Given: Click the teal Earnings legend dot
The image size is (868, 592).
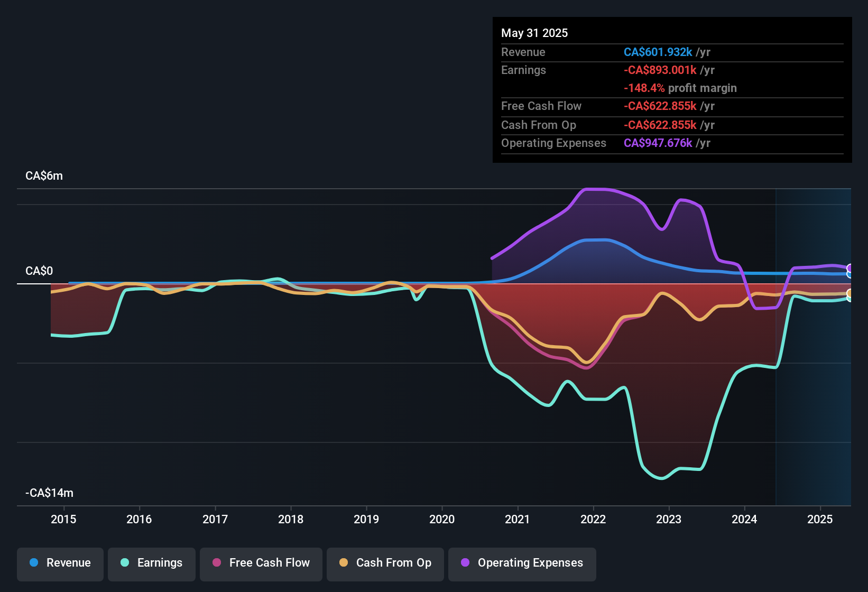Looking at the screenshot, I should (125, 563).
